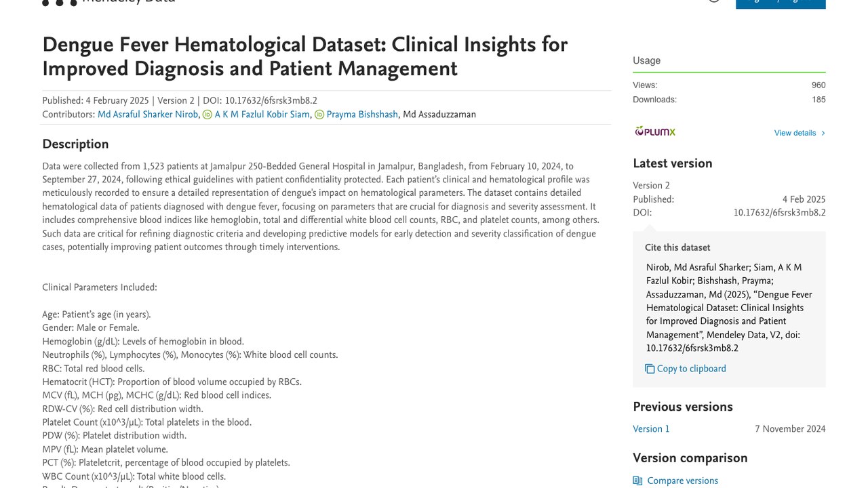Screen dimensions: 868x488
Task: Click the Compare versions icon
Action: 637,481
